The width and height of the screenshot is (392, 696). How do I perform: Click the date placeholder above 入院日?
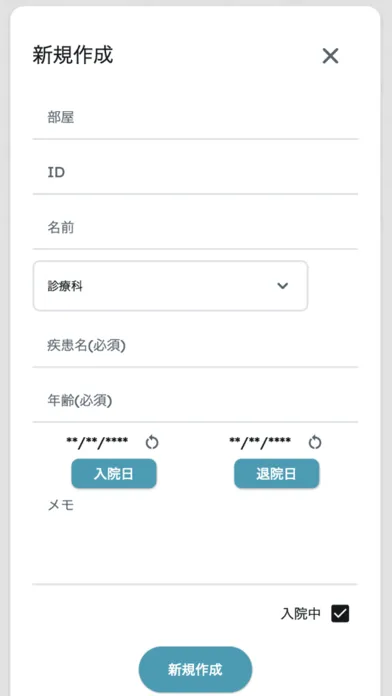pyautogui.click(x=97, y=441)
